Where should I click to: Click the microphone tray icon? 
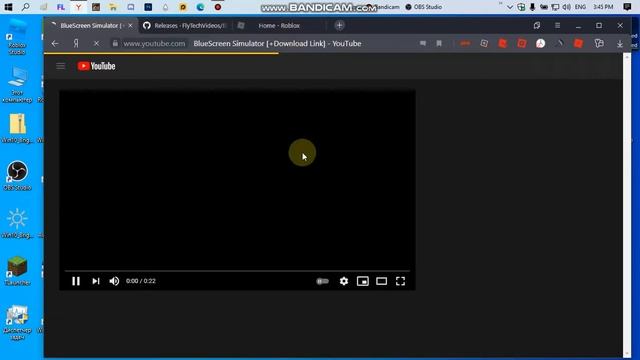point(532,7)
